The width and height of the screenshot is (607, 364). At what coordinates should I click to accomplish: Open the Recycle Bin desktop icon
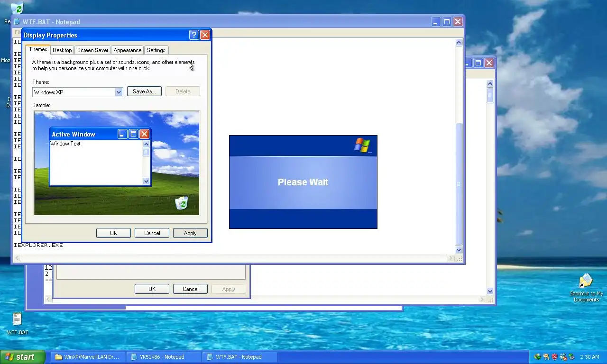point(17,8)
